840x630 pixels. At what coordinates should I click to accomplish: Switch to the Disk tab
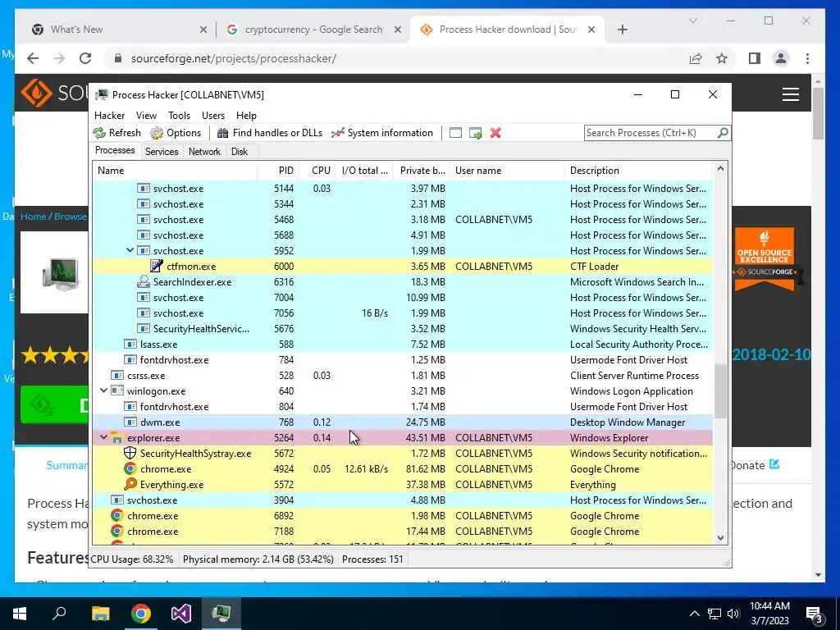click(240, 152)
